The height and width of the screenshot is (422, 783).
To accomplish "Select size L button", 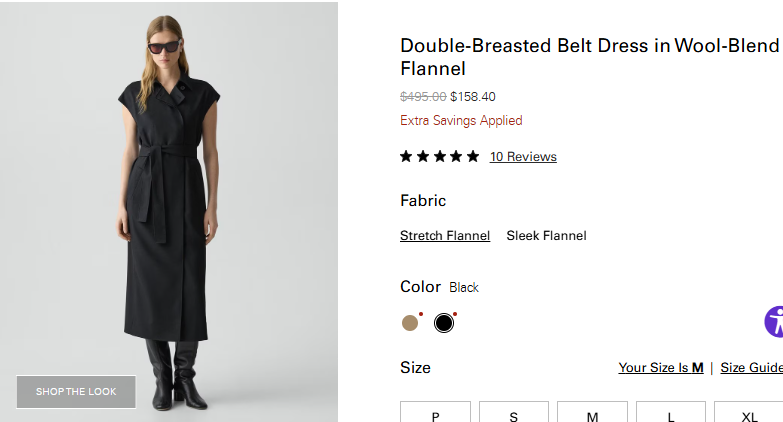I will click(671, 413).
